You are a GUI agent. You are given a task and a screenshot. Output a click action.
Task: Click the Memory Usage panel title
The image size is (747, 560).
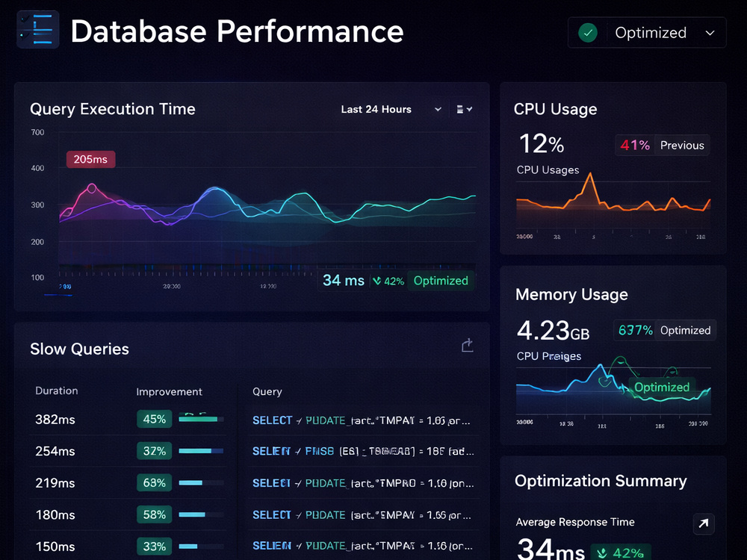[571, 294]
